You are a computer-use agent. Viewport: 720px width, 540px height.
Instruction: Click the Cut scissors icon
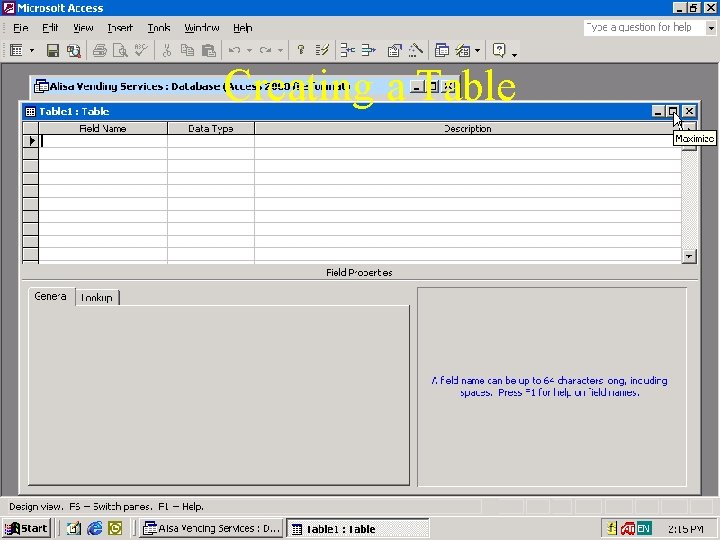[167, 51]
